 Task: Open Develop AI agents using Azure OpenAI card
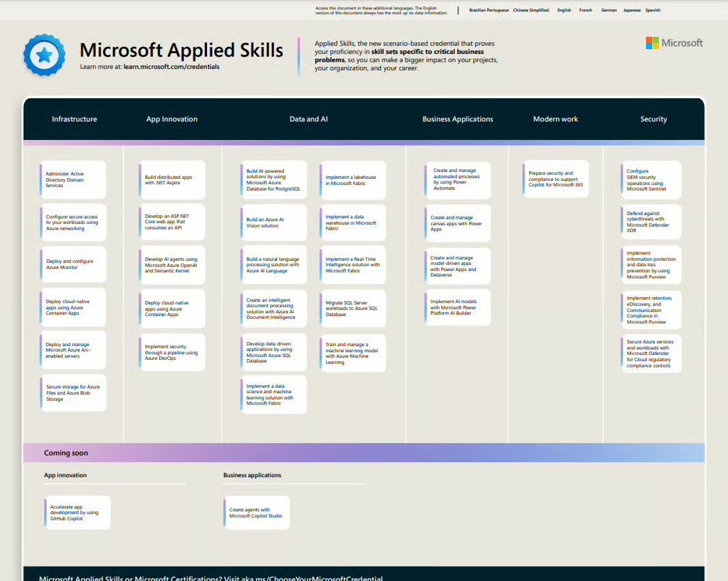(172, 265)
